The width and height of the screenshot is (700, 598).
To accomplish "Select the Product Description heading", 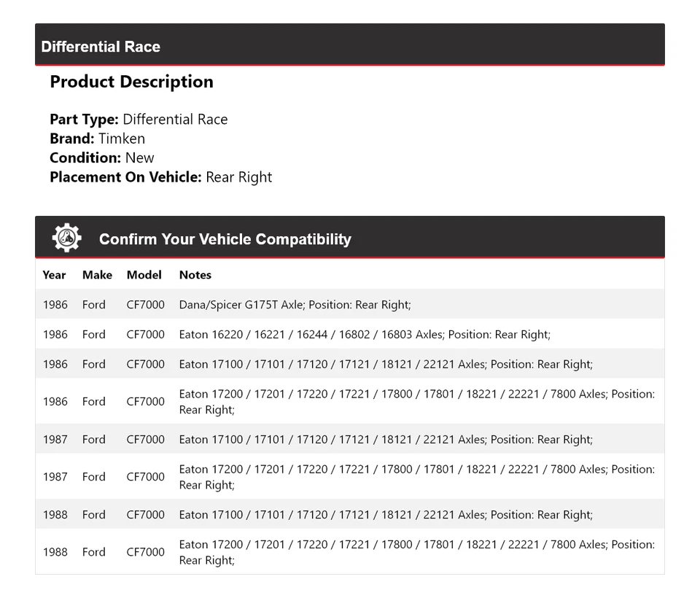I will click(x=131, y=82).
